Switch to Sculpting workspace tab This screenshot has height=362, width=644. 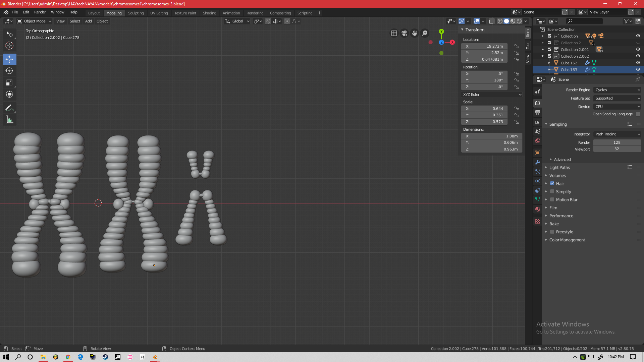click(136, 13)
